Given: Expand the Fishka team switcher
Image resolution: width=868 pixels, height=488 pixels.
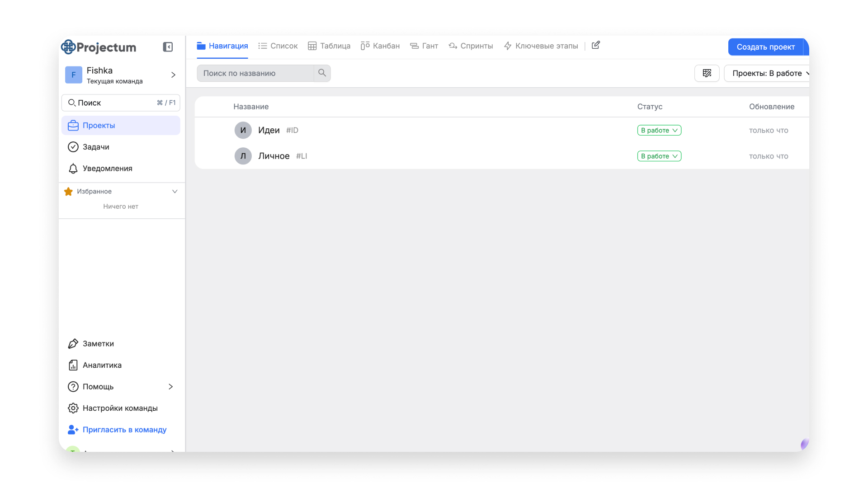Looking at the screenshot, I should tap(173, 75).
